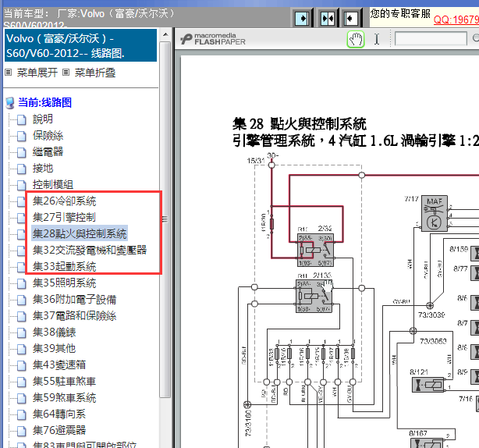Open 集32交流發電機和變壓器 diagram

(90, 251)
